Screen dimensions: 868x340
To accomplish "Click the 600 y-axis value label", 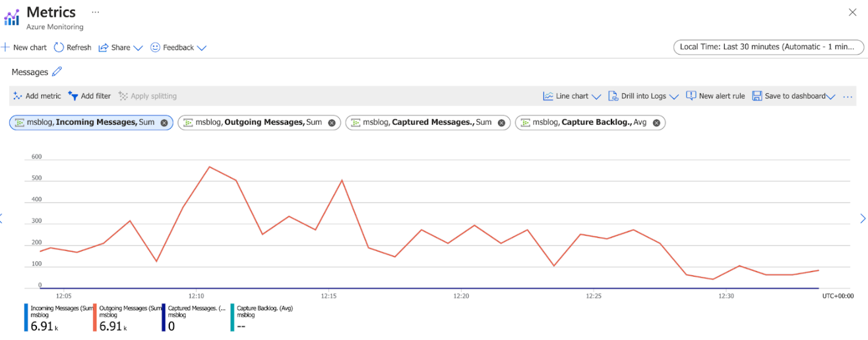I will pos(36,157).
